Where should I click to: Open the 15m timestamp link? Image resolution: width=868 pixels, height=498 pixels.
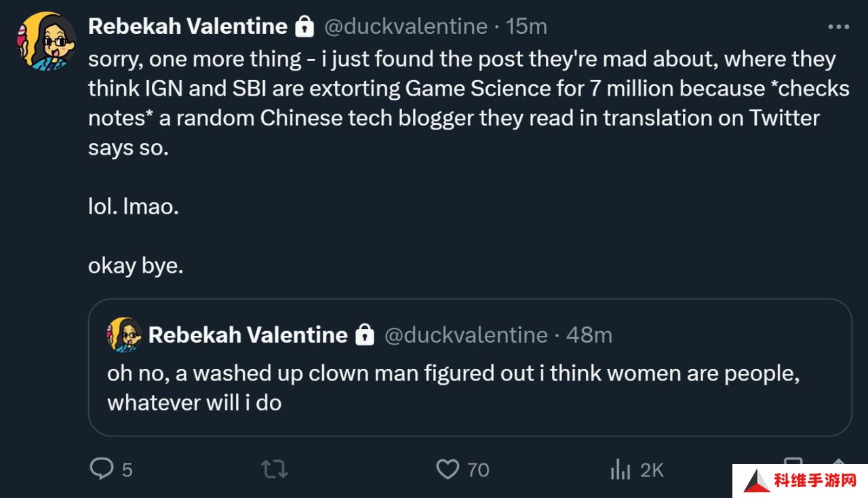527,26
